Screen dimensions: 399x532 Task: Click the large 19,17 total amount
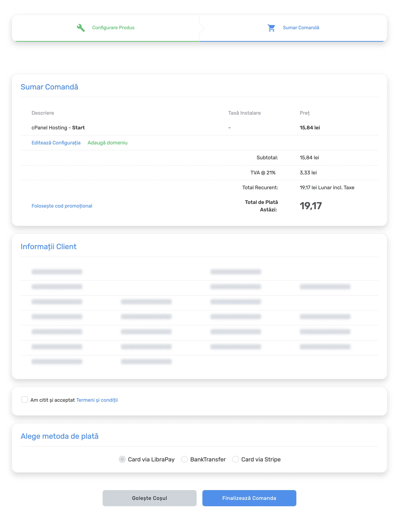[310, 206]
